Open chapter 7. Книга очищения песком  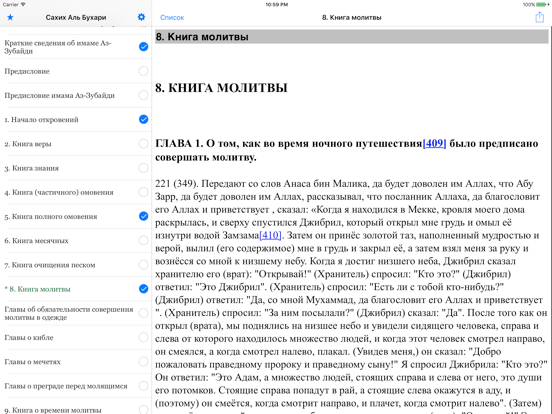click(50, 265)
